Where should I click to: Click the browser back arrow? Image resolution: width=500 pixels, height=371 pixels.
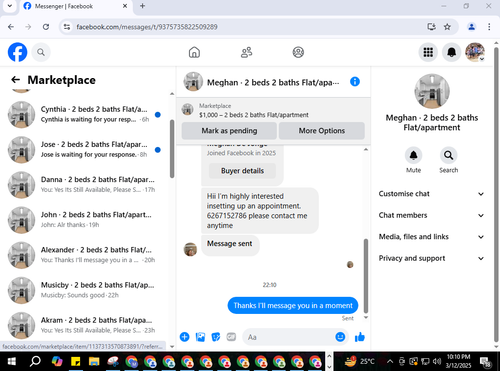[x=11, y=27]
